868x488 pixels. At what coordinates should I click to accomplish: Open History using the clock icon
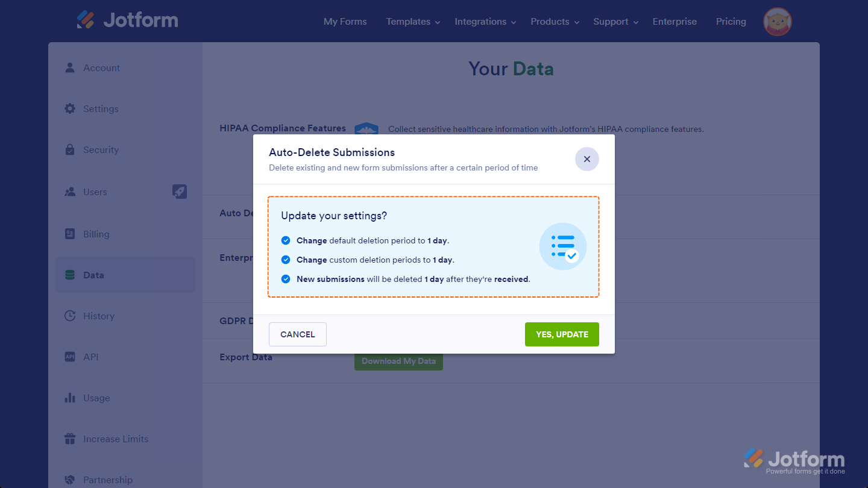pyautogui.click(x=70, y=316)
